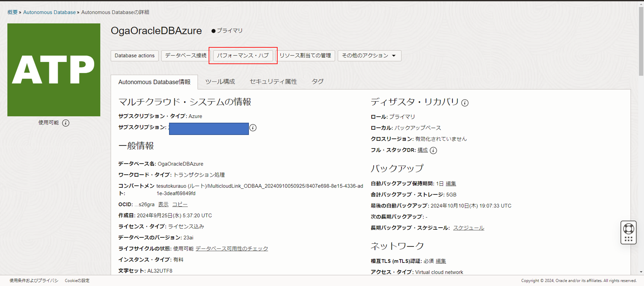This screenshot has height=286, width=644.
Task: Click info icon next to ディザスタ・リカバリ heading
Action: pyautogui.click(x=465, y=103)
